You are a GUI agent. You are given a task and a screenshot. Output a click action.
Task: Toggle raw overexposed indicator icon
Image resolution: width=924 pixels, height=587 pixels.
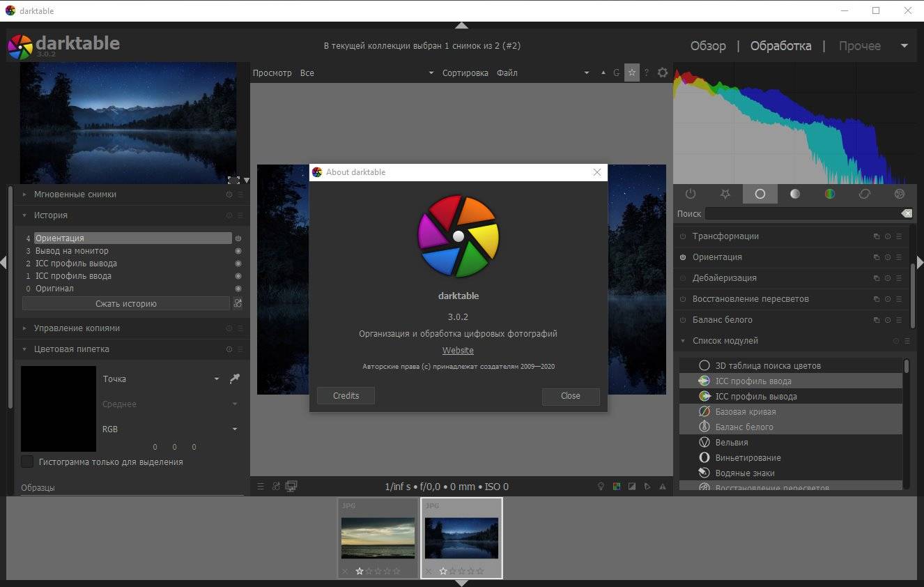pos(616,487)
